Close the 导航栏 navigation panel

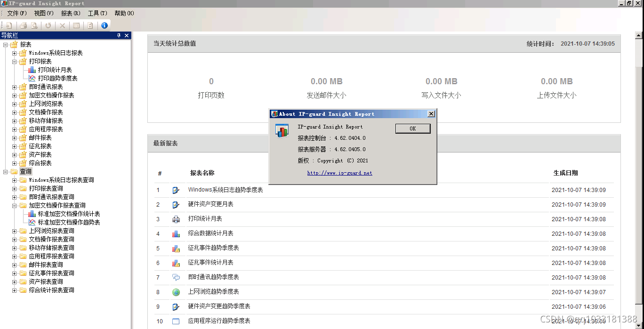click(x=127, y=35)
